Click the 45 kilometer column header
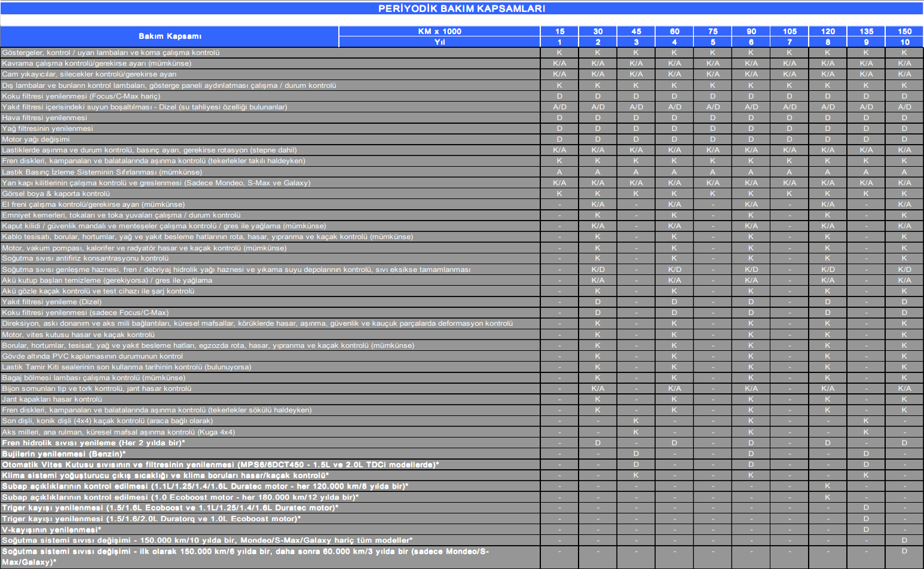Screen dimensions: 924x569 coord(636,31)
